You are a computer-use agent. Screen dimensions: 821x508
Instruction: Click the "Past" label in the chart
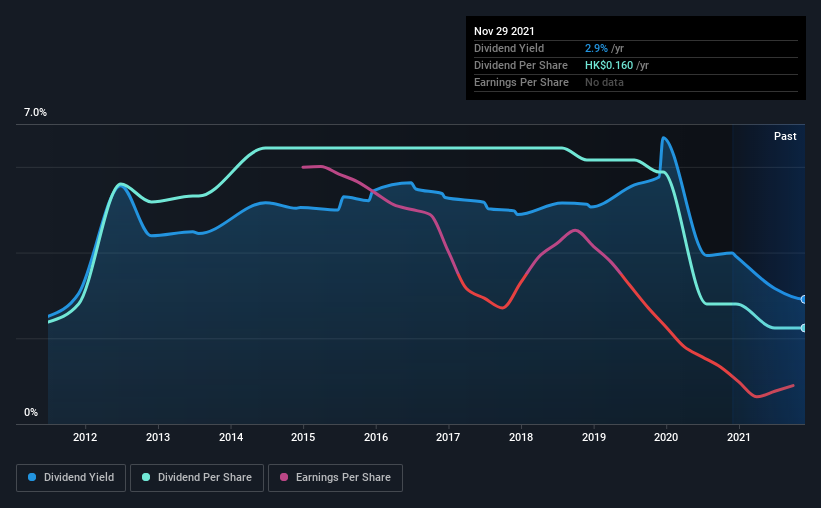(785, 136)
